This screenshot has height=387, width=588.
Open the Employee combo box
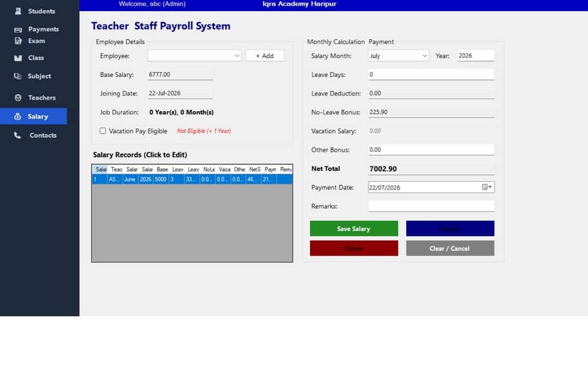[x=194, y=56]
